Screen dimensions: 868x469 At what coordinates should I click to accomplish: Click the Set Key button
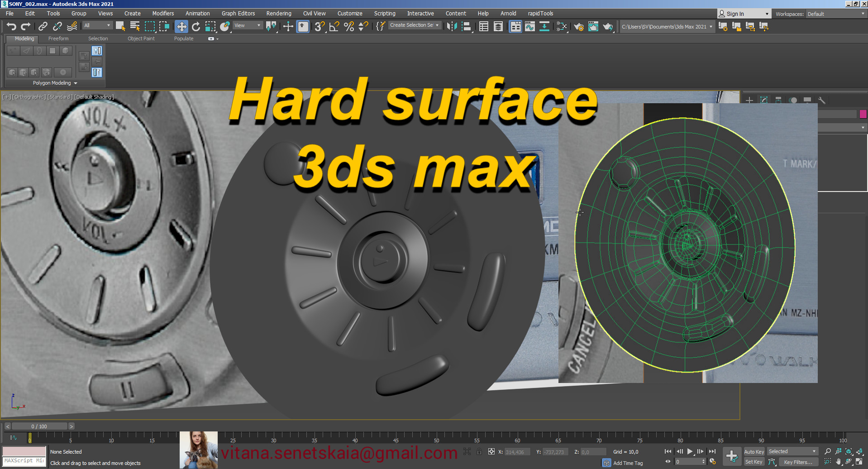point(754,462)
